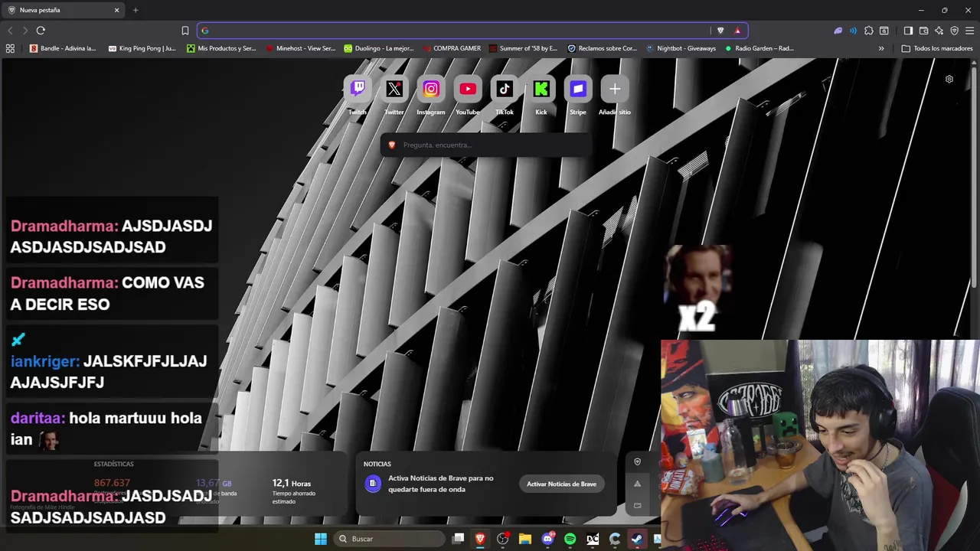Open the Brave Wallet icon

coord(923,31)
